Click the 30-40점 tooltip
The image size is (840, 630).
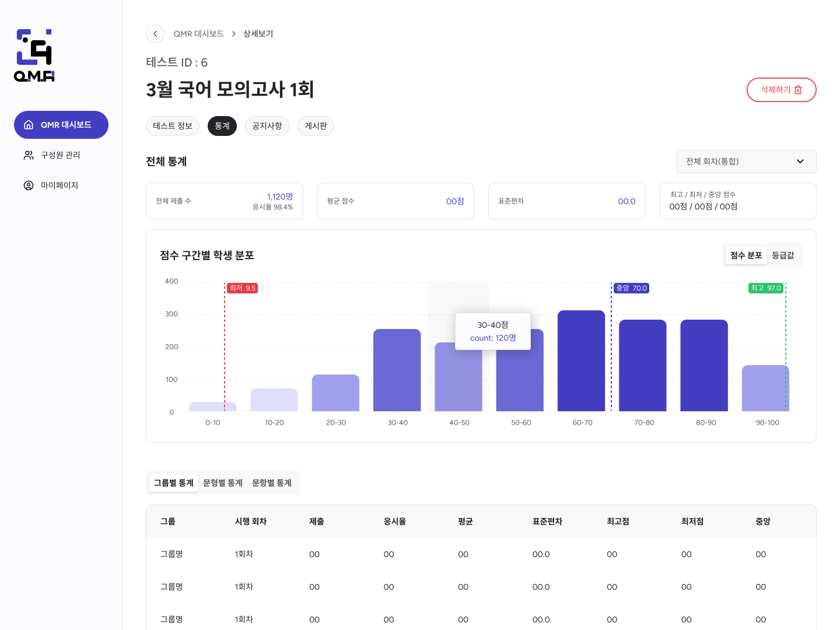click(x=493, y=331)
